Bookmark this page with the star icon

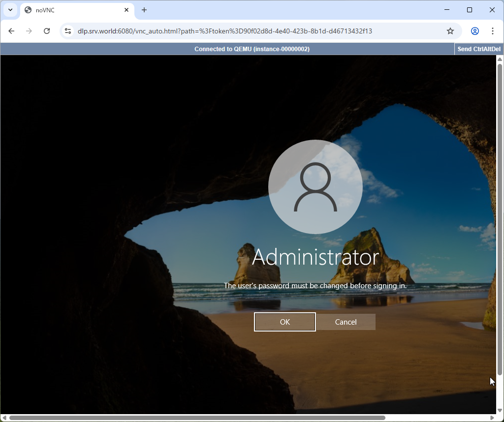(x=450, y=31)
